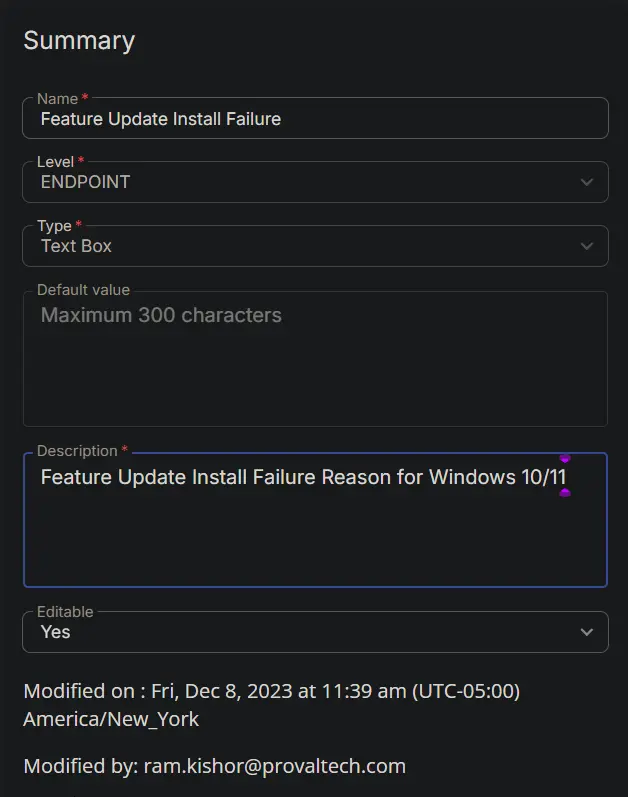Click the Default value label
This screenshot has width=628, height=797.
tap(83, 290)
